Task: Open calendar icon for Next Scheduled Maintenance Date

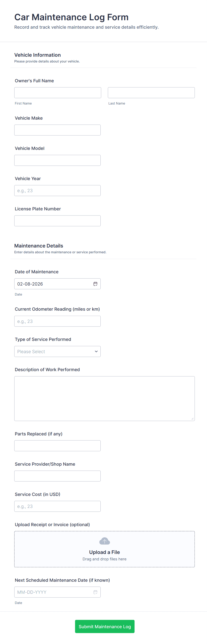Action: click(95, 592)
